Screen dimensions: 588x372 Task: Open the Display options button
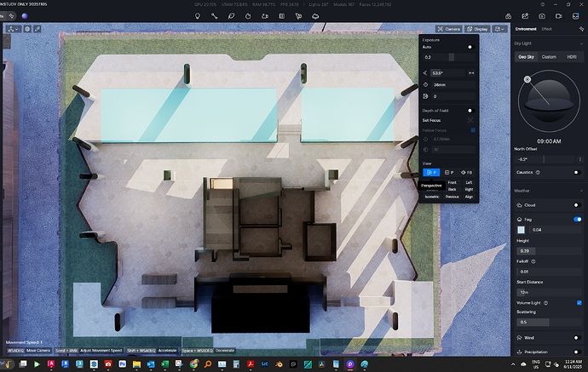[478, 29]
